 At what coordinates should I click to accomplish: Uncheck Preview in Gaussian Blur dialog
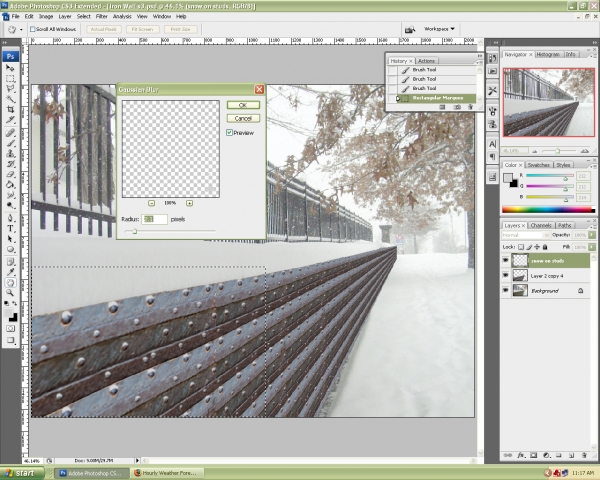[229, 132]
